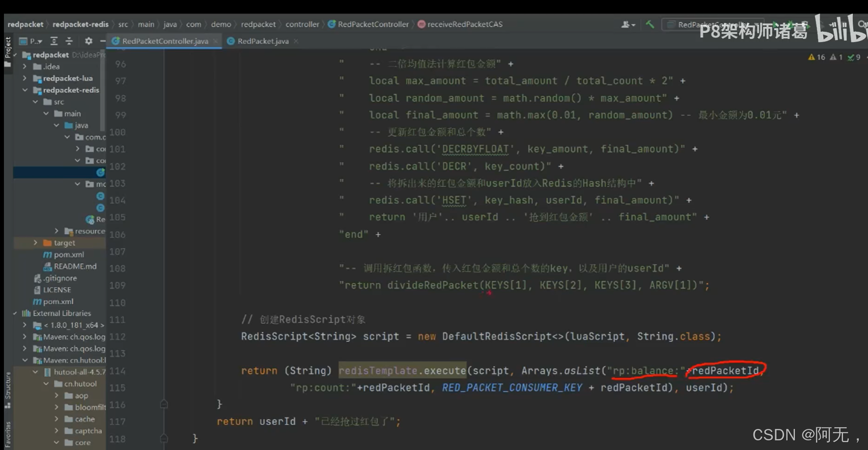Expand the aop package
Viewport: 868px width, 450px height.
pos(56,396)
